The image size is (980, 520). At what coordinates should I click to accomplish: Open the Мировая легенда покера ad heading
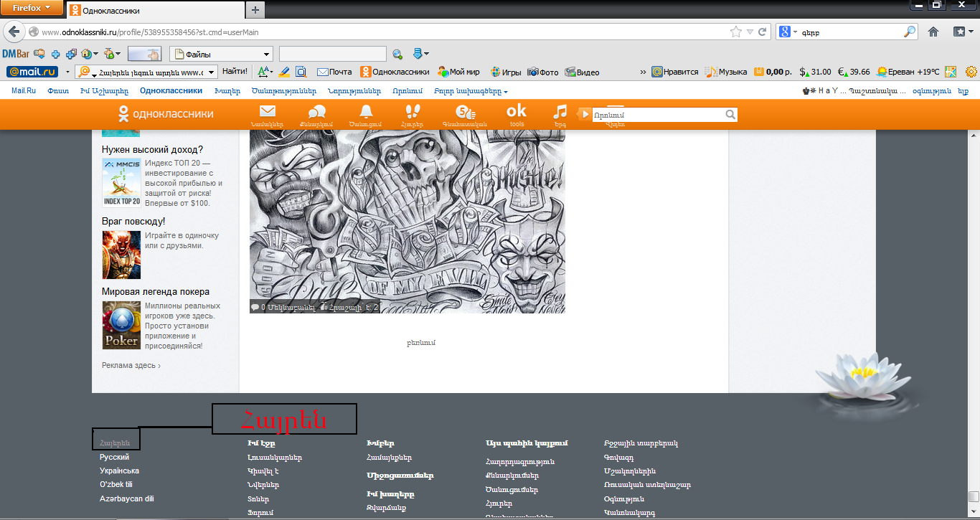156,292
